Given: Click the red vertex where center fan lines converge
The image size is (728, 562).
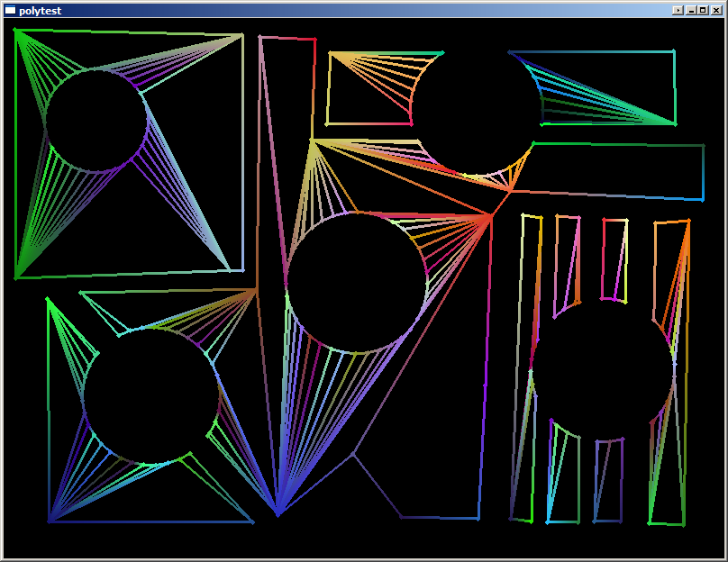Looking at the screenshot, I should pyautogui.click(x=490, y=216).
